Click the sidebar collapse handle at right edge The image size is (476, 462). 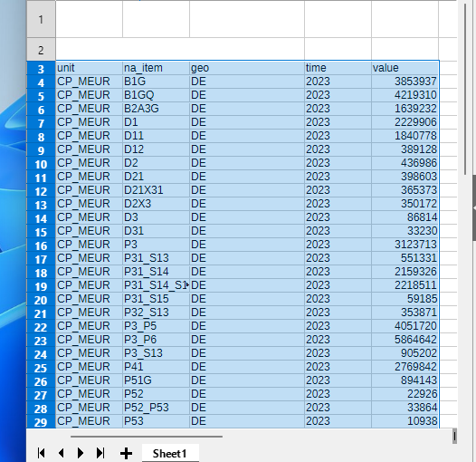474,208
